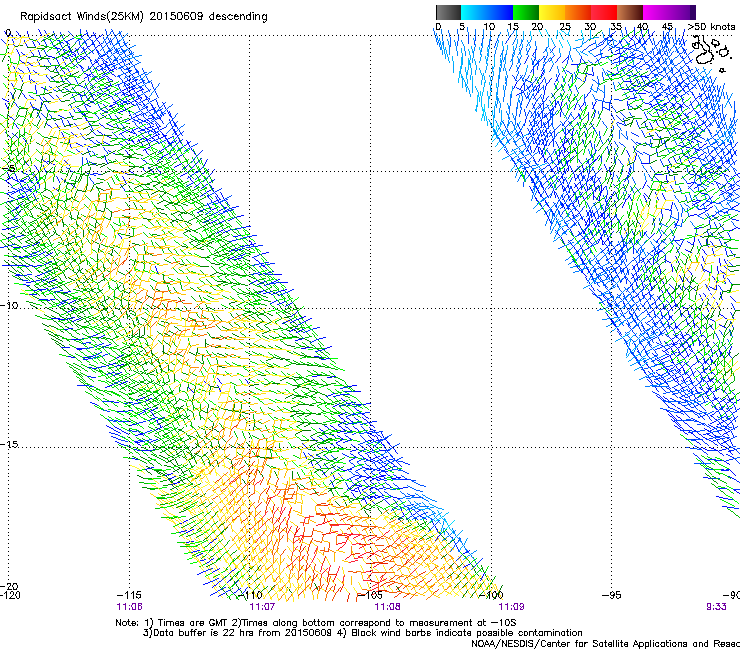
Task: Click the 'Times are GMT' note line
Action: (316, 623)
